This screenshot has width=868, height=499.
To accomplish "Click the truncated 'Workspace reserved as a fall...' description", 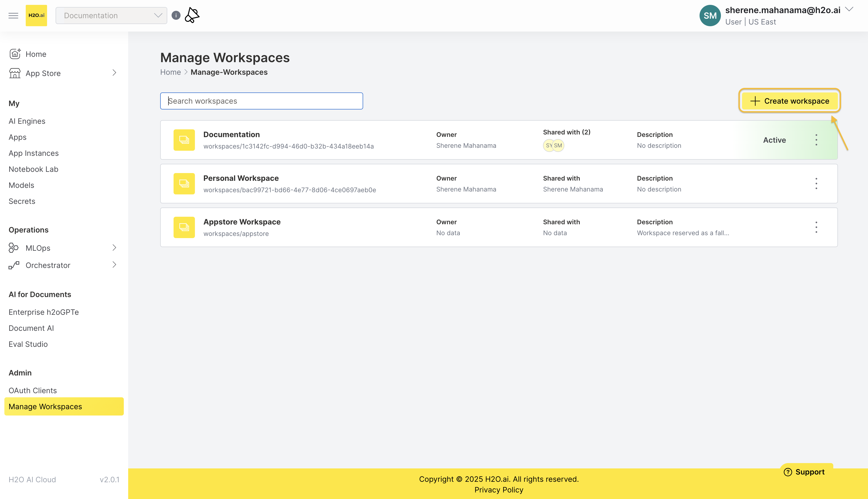I will pyautogui.click(x=683, y=233).
